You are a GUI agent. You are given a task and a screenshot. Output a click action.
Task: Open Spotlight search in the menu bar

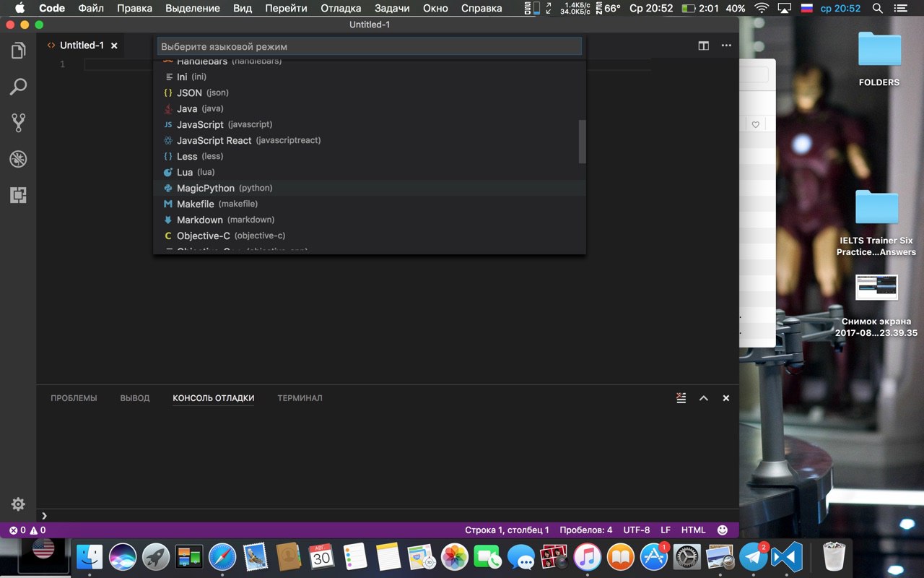pyautogui.click(x=878, y=9)
